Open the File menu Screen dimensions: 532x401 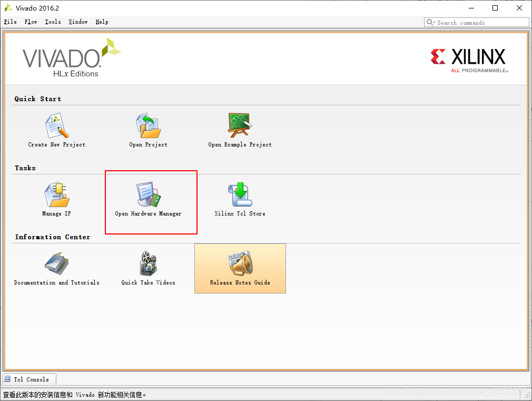pos(10,22)
